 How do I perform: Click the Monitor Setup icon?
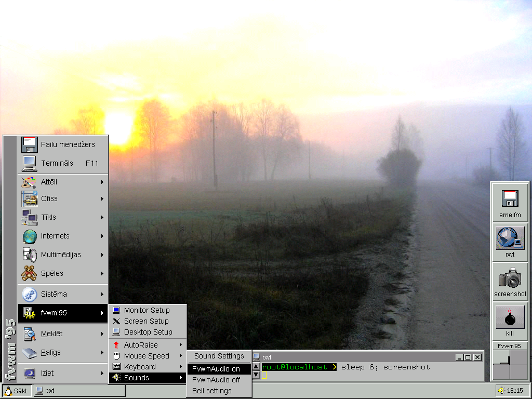pyautogui.click(x=116, y=310)
